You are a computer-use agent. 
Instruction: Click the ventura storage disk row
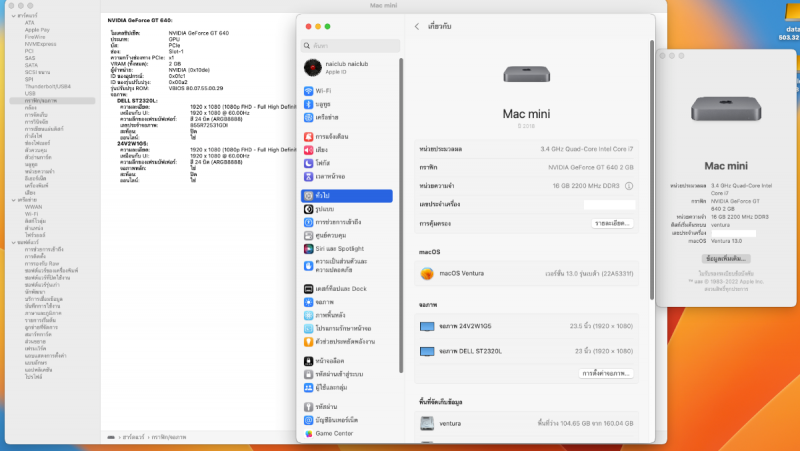(x=526, y=423)
